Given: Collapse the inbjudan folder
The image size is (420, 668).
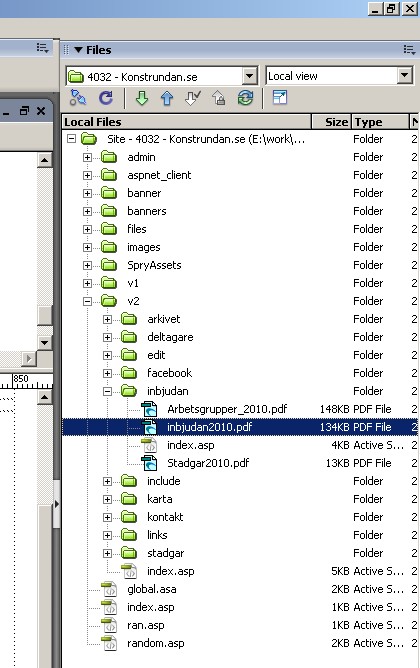Looking at the screenshot, I should (107, 391).
